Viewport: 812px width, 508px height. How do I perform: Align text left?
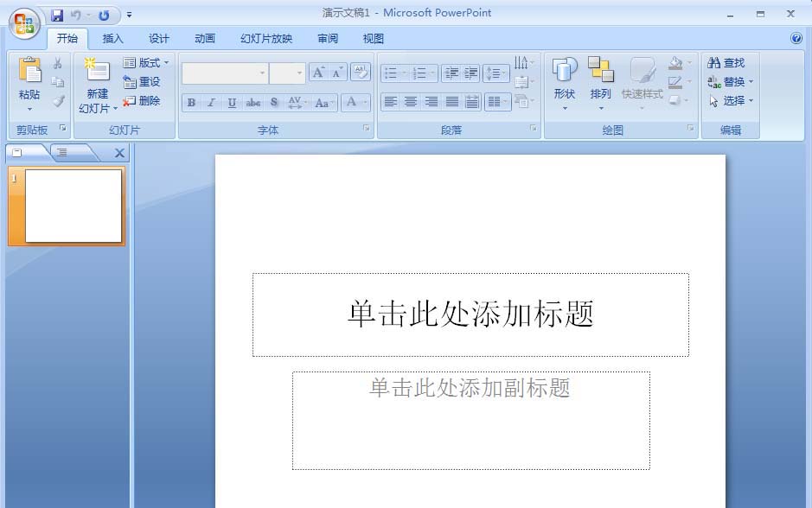tap(391, 102)
